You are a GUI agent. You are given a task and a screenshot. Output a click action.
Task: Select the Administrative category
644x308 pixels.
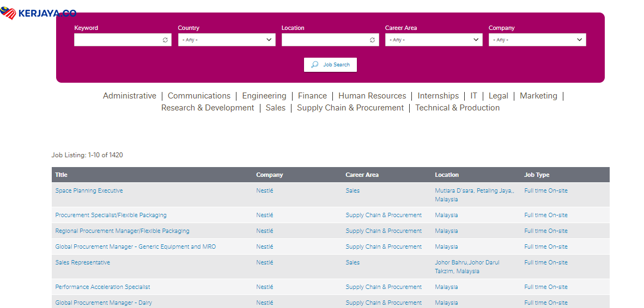pyautogui.click(x=129, y=96)
